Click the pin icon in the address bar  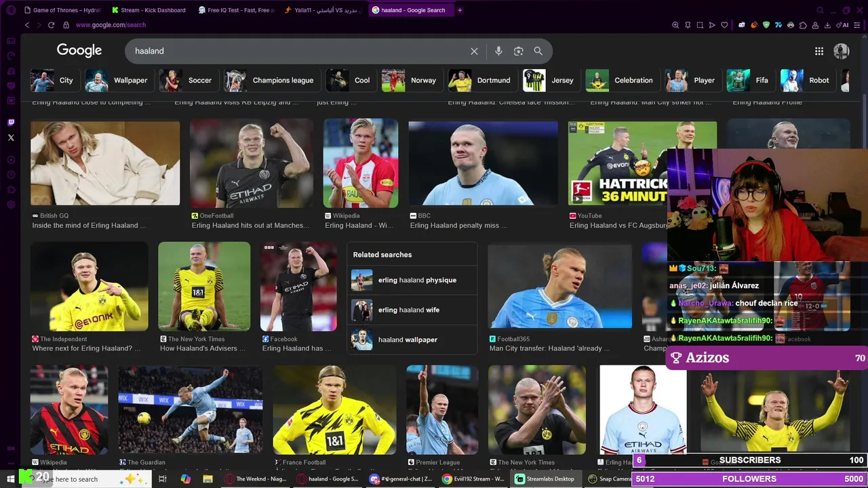click(x=688, y=25)
